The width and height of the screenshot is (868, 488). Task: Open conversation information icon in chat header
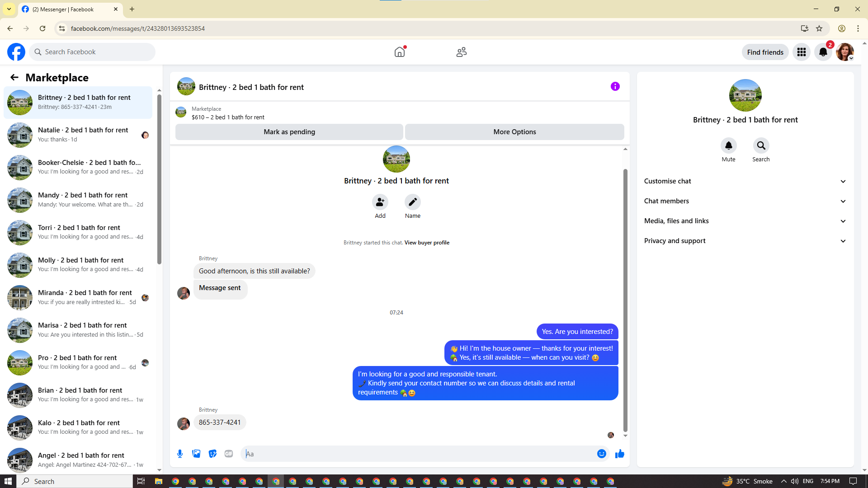[x=615, y=86]
